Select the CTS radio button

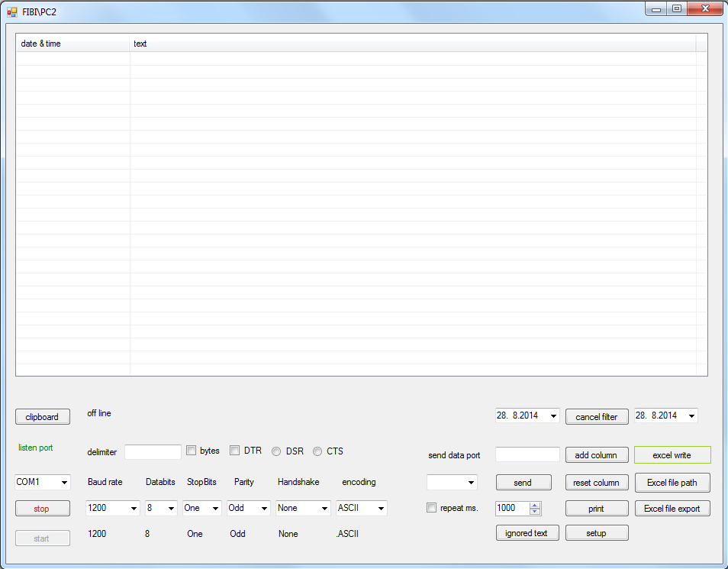317,451
